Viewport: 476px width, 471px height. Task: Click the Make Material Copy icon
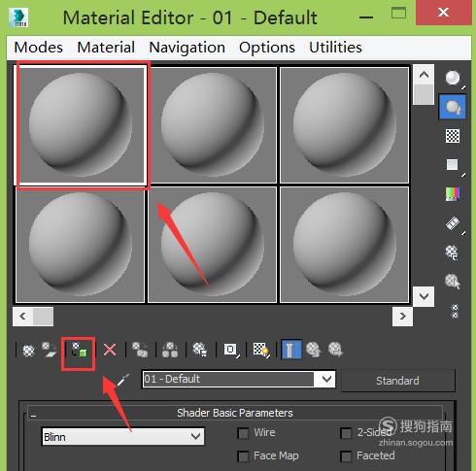pos(140,351)
